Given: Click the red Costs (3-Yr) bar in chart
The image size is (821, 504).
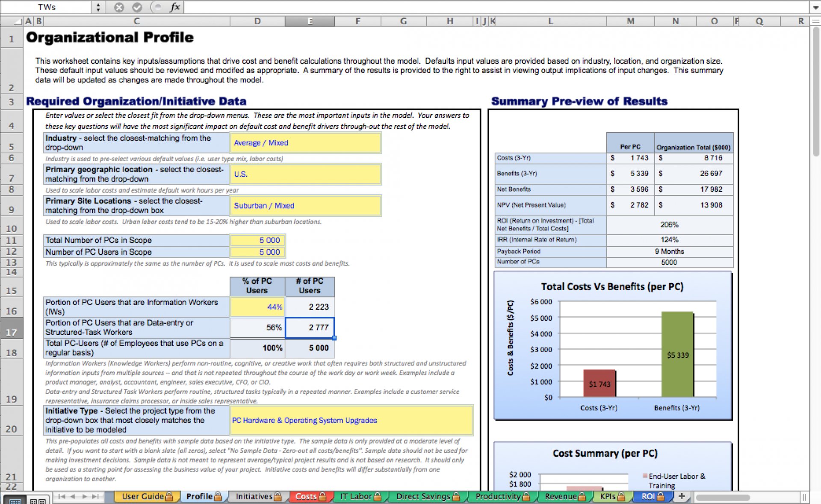Looking at the screenshot, I should pyautogui.click(x=599, y=383).
